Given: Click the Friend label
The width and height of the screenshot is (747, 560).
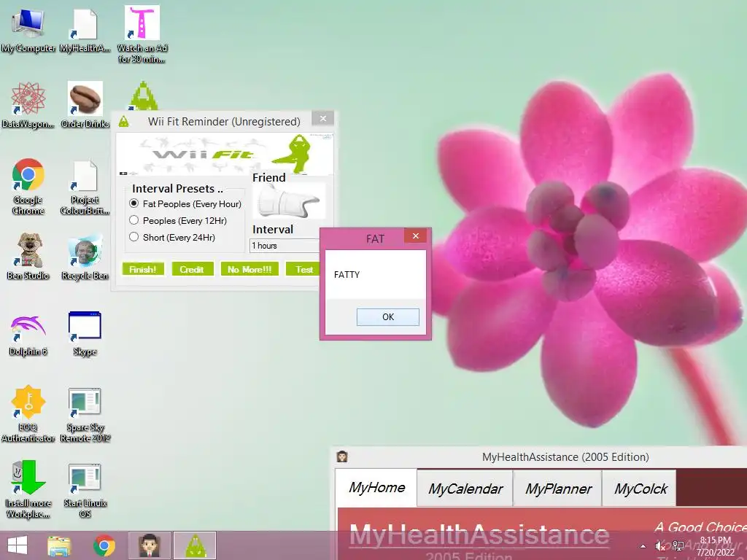Looking at the screenshot, I should [268, 178].
